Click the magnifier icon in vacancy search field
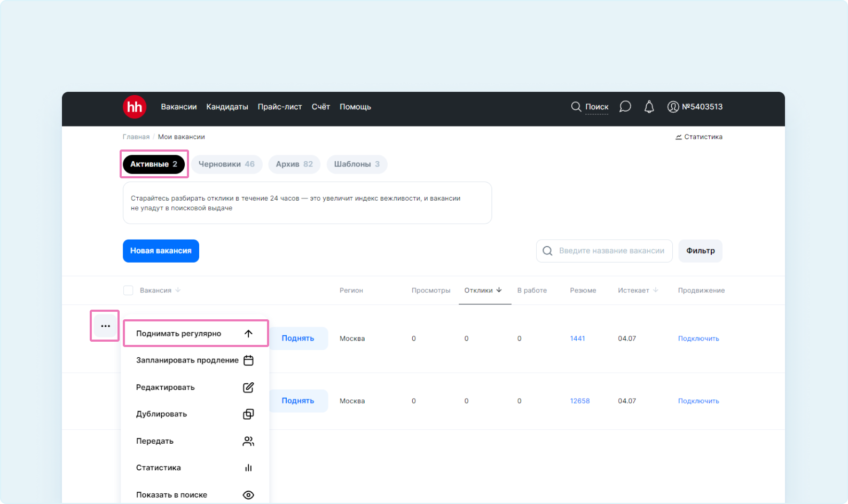Viewport: 848px width, 504px height. coord(547,251)
